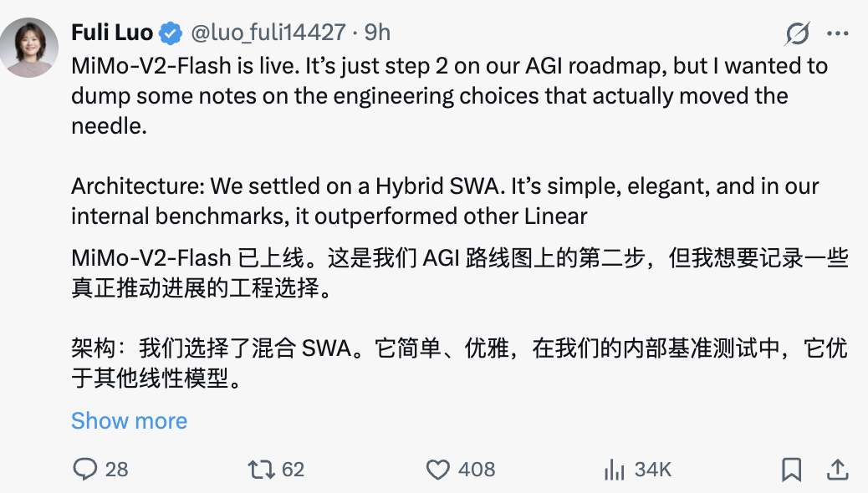
Task: Open Fuli Luo's profile picture
Action: click(x=29, y=46)
